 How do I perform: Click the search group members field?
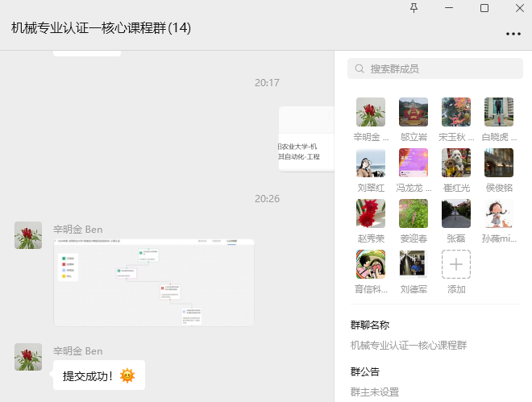pyautogui.click(x=435, y=68)
